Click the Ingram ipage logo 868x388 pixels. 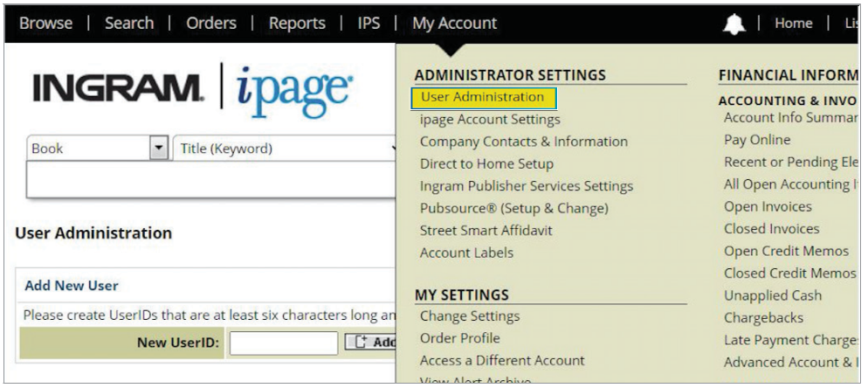pyautogui.click(x=192, y=90)
